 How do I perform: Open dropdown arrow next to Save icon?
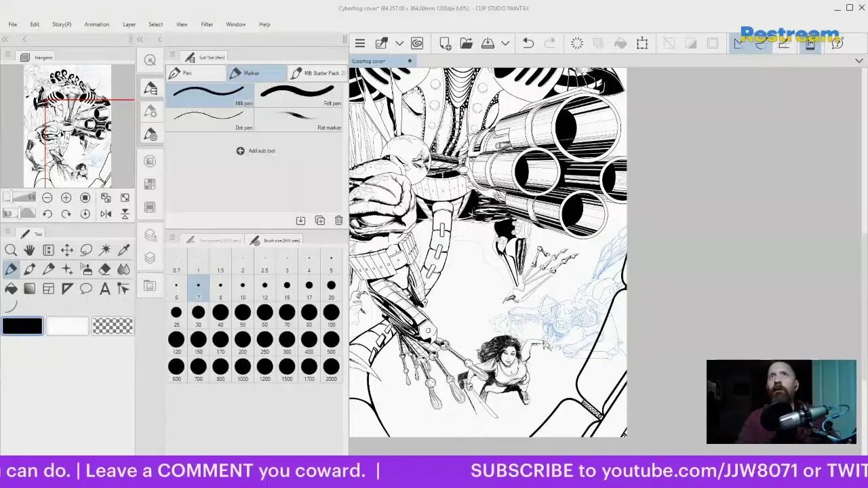point(505,43)
